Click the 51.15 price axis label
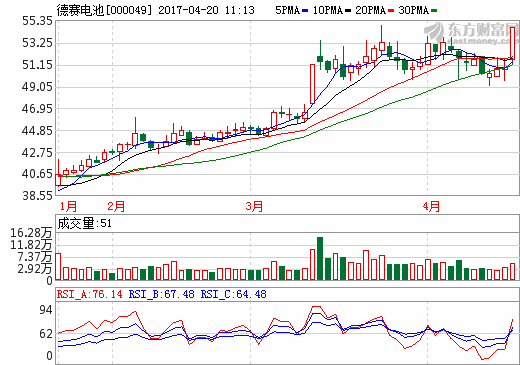This screenshot has width=520, height=365. (37, 65)
